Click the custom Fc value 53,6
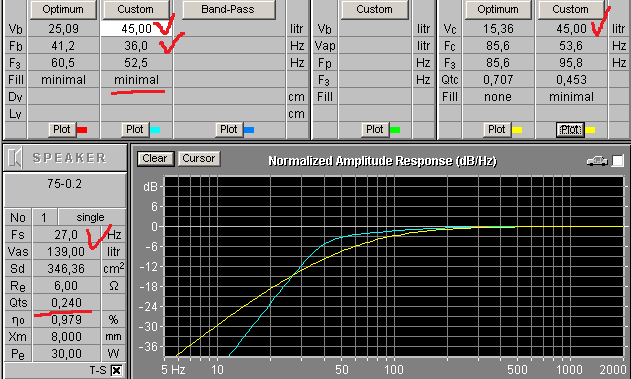 (x=571, y=46)
